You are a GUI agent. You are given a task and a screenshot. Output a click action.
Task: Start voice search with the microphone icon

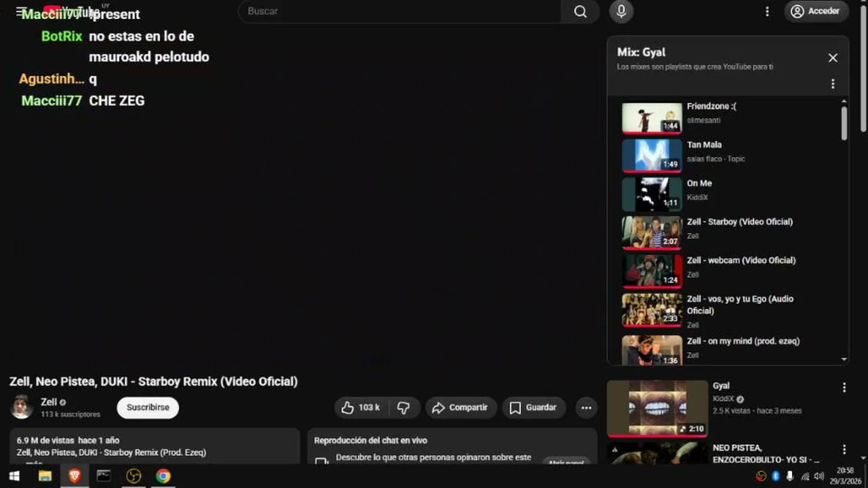point(620,11)
